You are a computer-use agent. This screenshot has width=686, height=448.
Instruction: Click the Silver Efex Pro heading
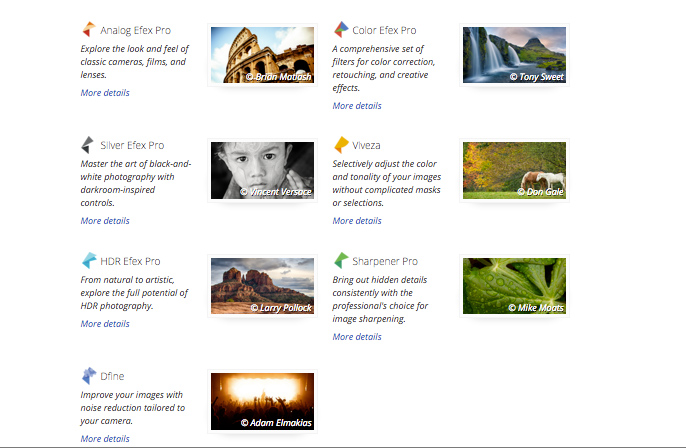click(x=132, y=145)
